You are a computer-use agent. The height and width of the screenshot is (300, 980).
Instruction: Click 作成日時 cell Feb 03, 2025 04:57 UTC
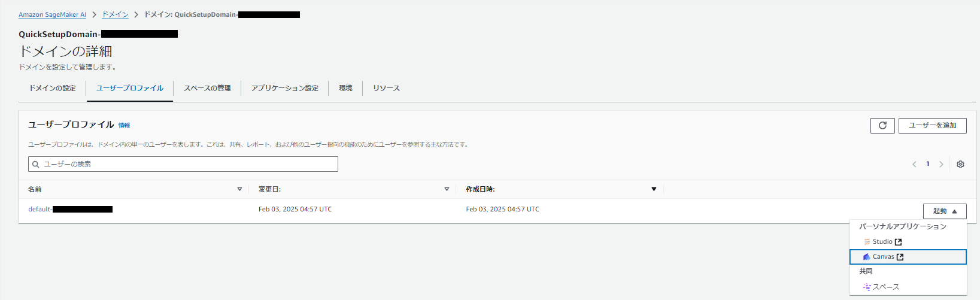pyautogui.click(x=503, y=210)
